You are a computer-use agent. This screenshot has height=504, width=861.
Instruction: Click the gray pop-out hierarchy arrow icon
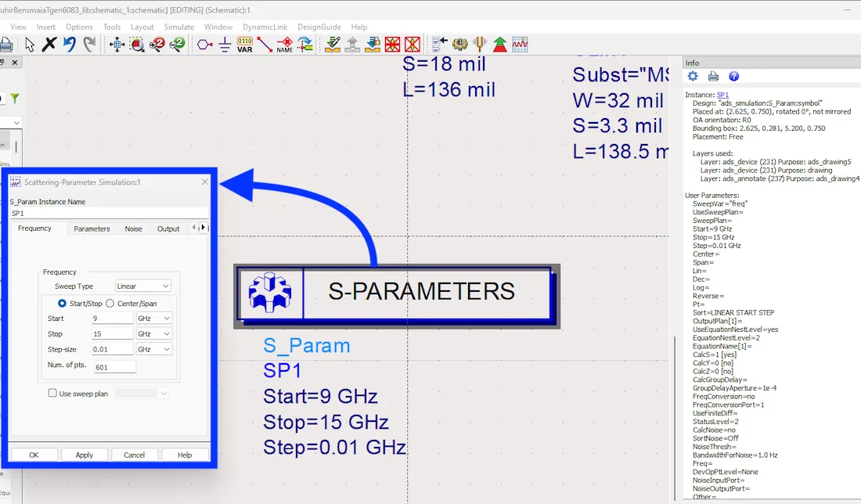[x=352, y=45]
